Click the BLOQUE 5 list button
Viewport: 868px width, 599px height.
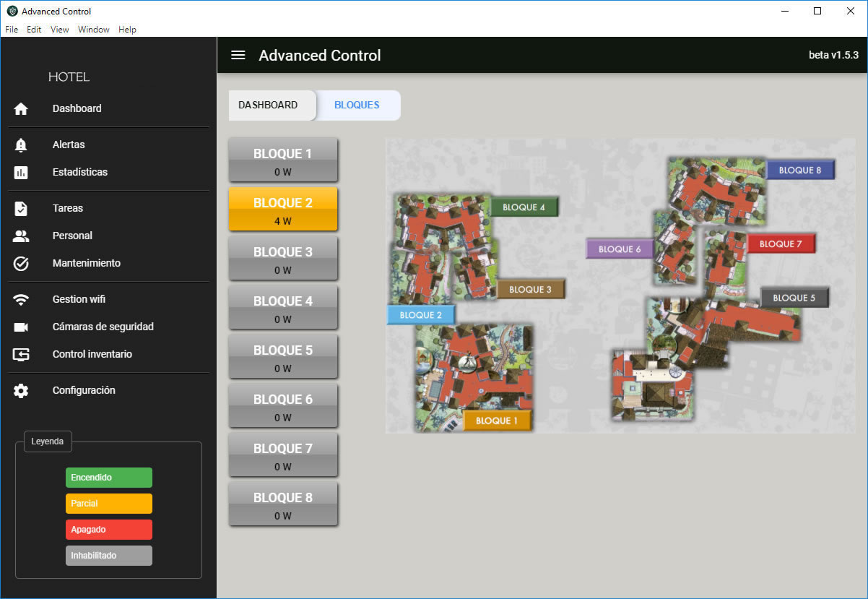(x=283, y=357)
